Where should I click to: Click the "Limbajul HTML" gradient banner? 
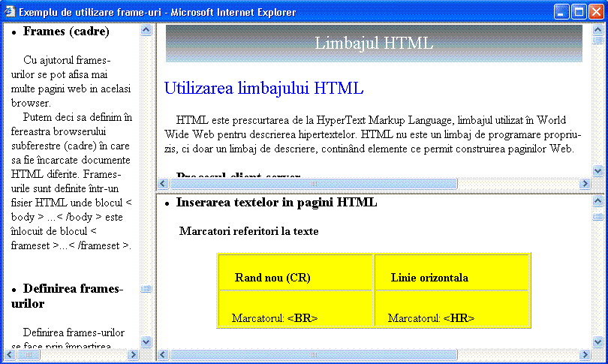point(374,44)
